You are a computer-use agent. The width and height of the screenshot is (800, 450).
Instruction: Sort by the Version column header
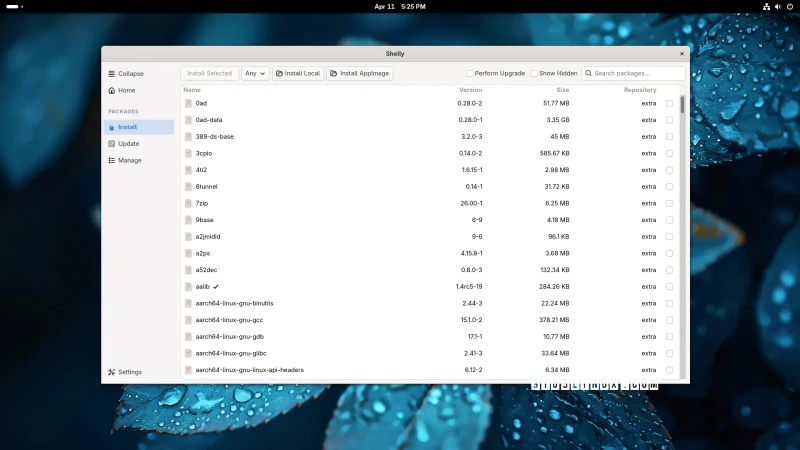pyautogui.click(x=470, y=90)
